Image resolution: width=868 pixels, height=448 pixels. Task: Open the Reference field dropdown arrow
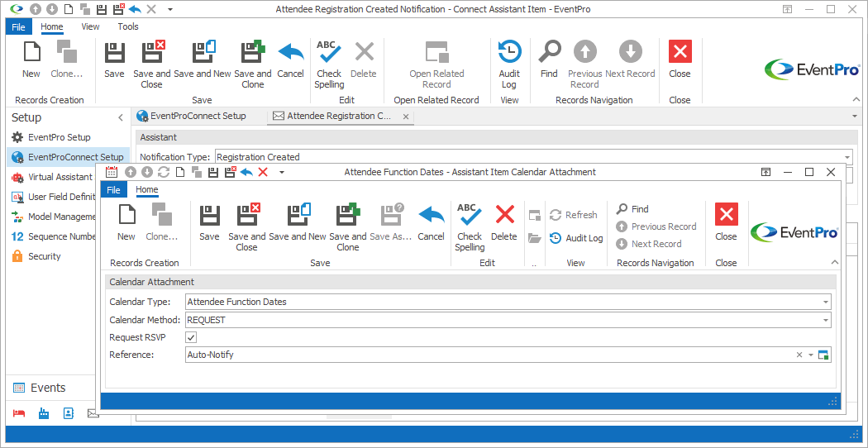[811, 355]
